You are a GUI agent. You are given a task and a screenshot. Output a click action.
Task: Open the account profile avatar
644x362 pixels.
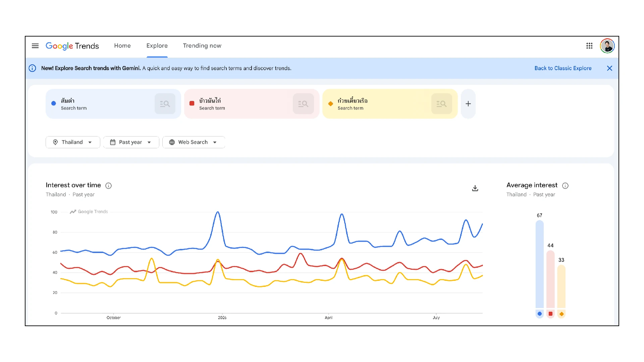point(607,46)
